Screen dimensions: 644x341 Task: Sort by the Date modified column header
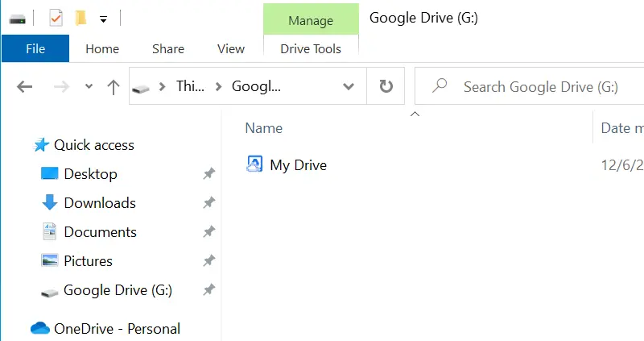[x=621, y=128]
